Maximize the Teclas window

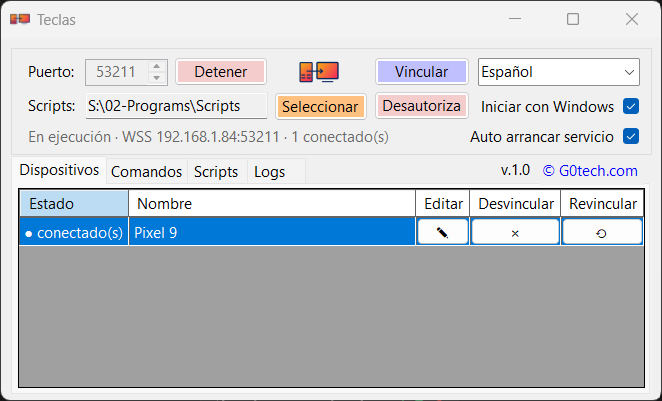[573, 19]
